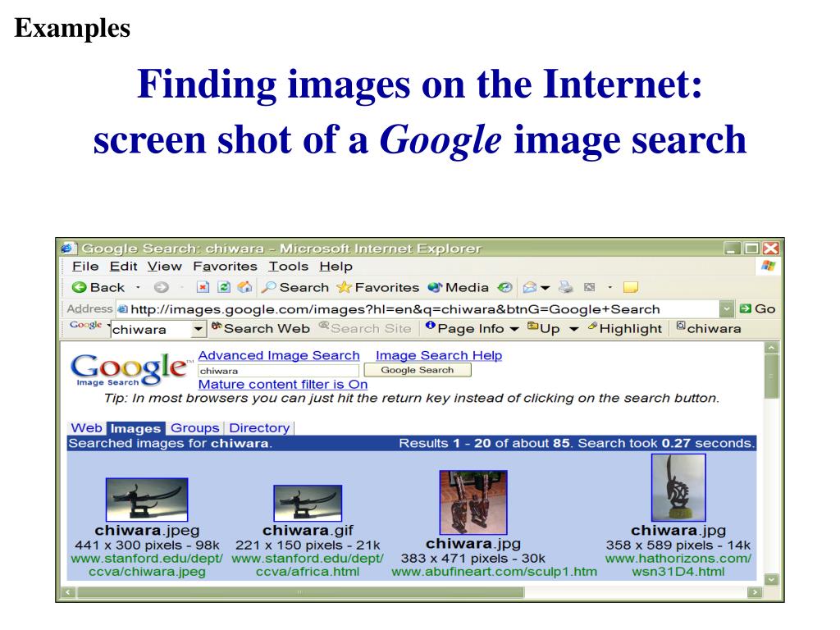Open the 358 x 589 chiwara.jpg thumbnail
This screenshot has height=630, width=840.
pyautogui.click(x=678, y=487)
